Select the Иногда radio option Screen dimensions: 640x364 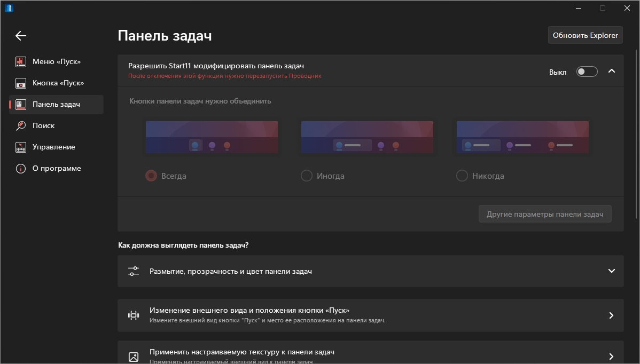pos(307,176)
